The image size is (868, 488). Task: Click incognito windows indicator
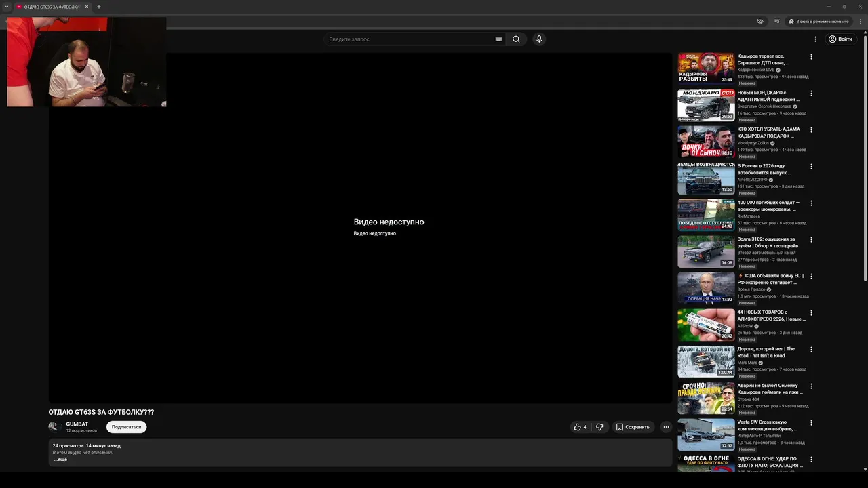[819, 22]
